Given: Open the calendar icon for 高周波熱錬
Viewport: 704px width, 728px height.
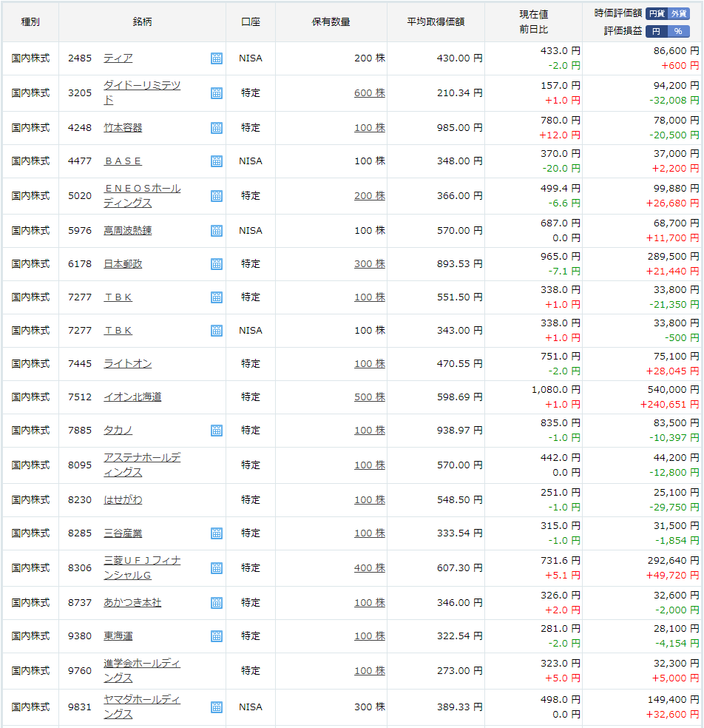Looking at the screenshot, I should tap(217, 232).
